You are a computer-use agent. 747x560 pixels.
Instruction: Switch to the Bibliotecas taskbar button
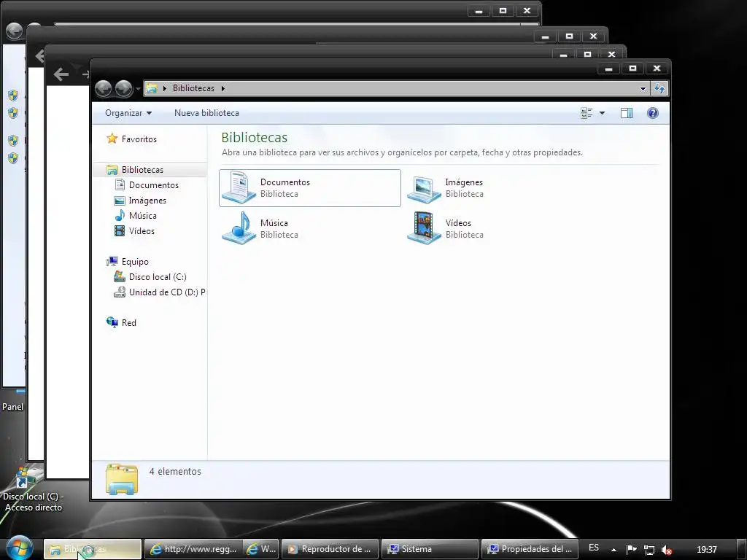(x=93, y=549)
